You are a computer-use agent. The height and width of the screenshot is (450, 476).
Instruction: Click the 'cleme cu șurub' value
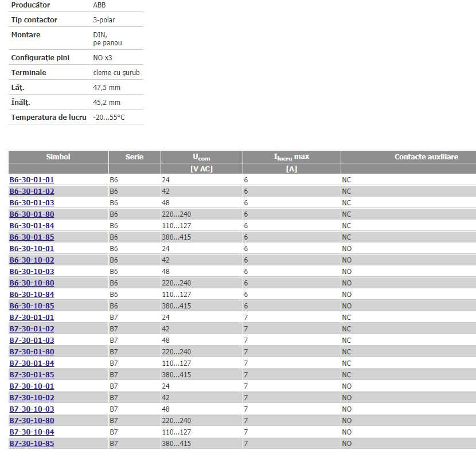point(116,73)
